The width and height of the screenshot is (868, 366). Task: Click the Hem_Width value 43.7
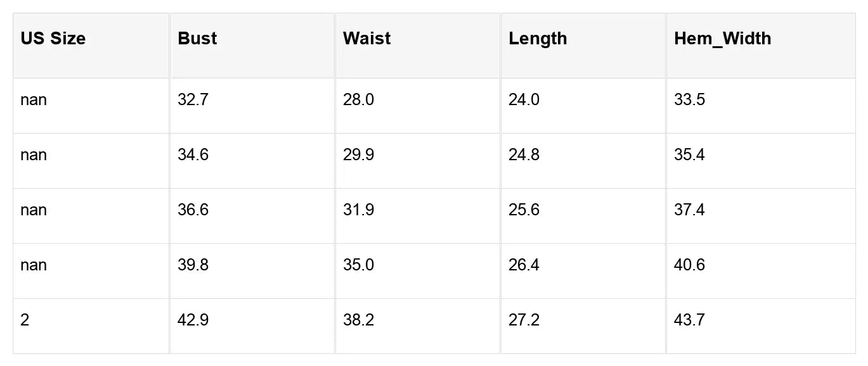click(689, 320)
